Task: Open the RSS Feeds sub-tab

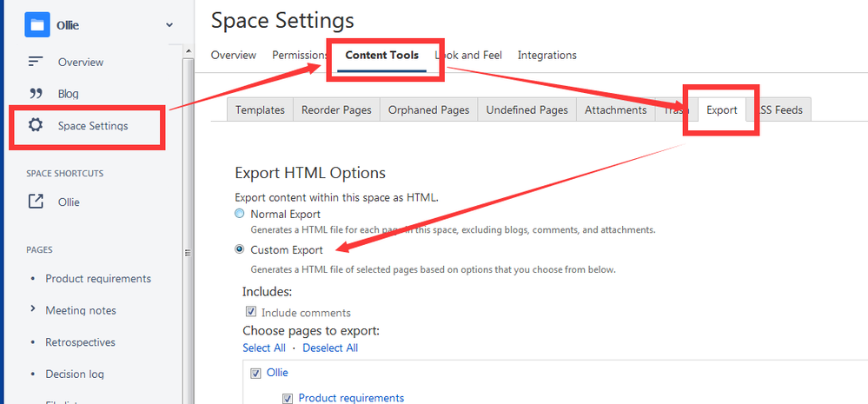Action: coord(779,109)
